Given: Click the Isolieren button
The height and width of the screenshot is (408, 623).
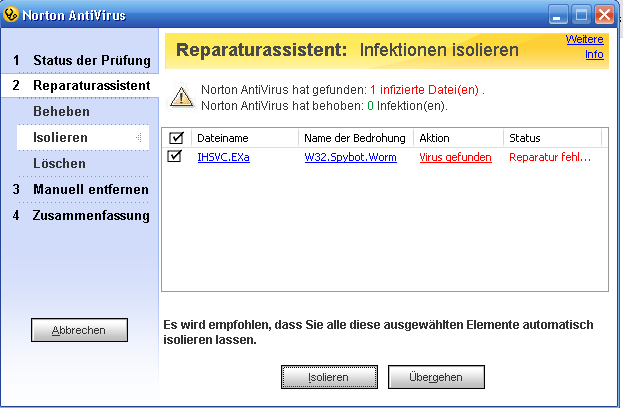Looking at the screenshot, I should [x=329, y=377].
